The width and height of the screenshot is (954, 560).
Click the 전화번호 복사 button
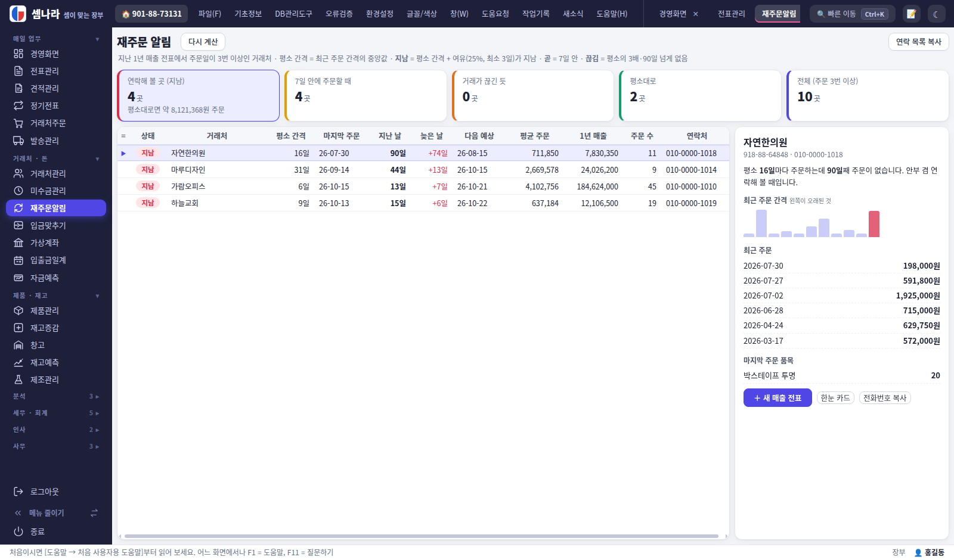885,398
